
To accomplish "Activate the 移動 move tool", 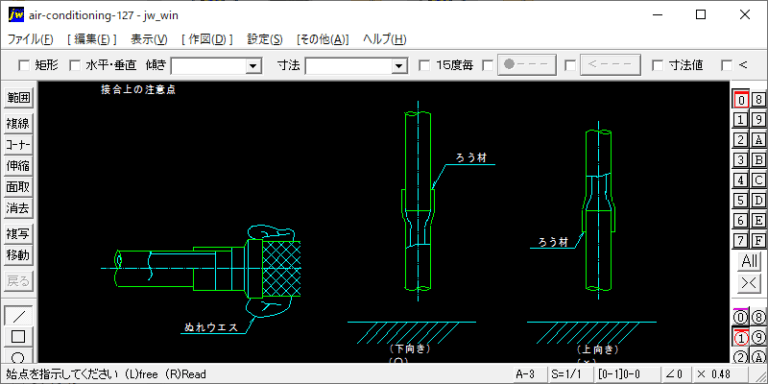I will click(19, 255).
